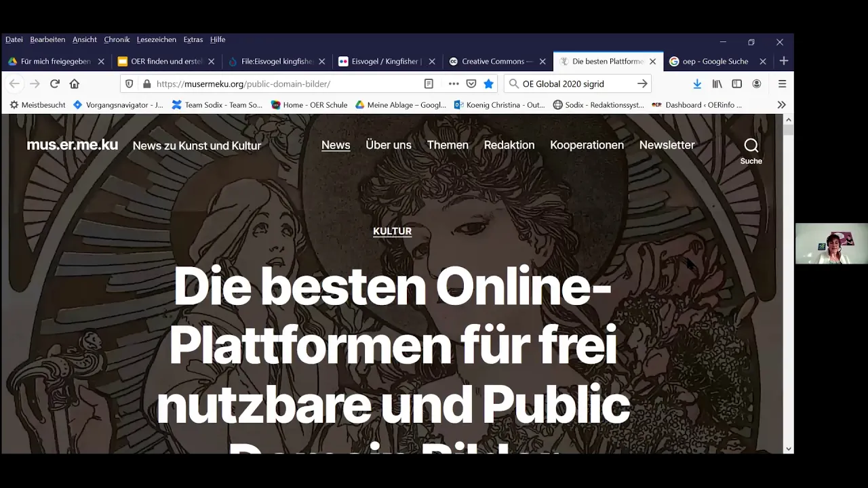Screen dimensions: 868x488
Task: Close the 'File:Eisvogel kingfisher' tab
Action: pyautogui.click(x=321, y=61)
